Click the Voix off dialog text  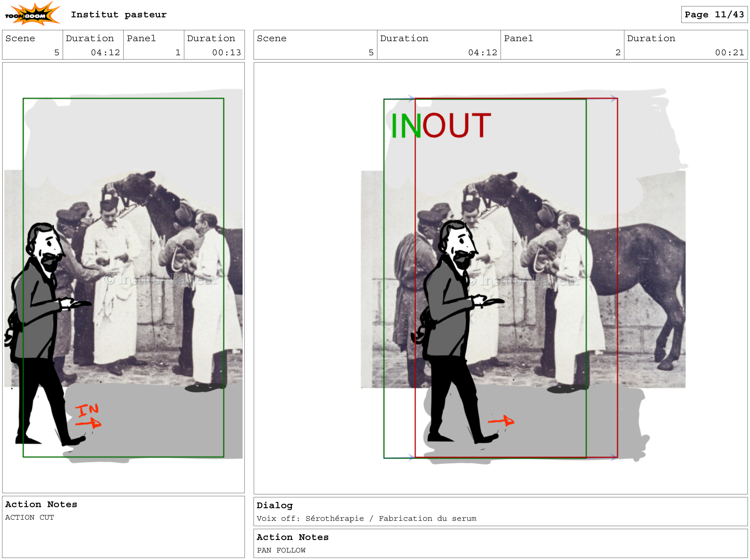[366, 518]
